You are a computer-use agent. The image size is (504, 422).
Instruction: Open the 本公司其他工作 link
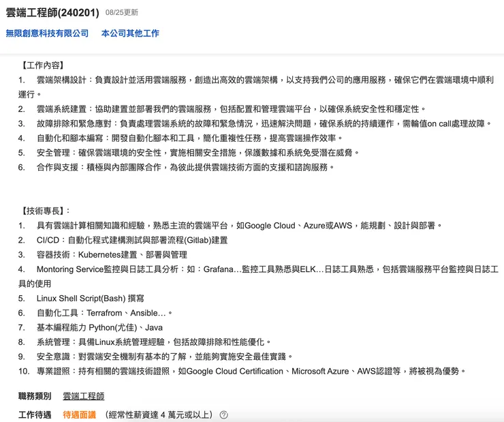click(x=130, y=33)
